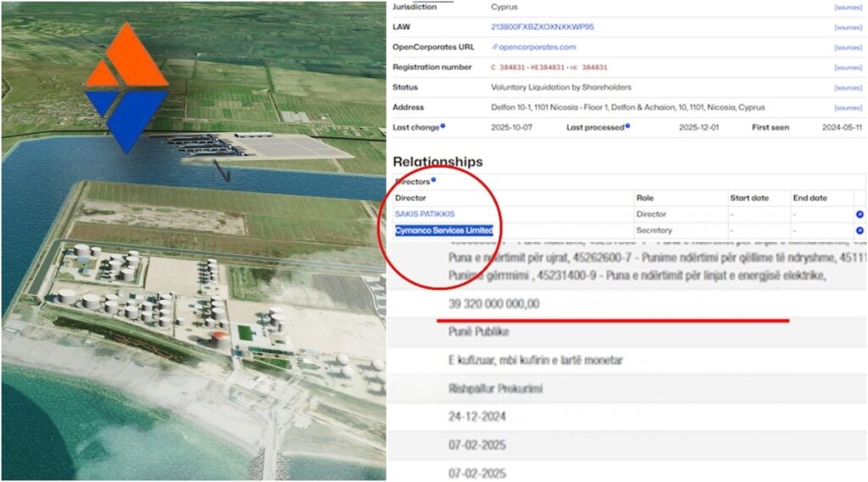Viewport: 868px width, 482px height.
Task: Click the Director column header
Action: 410,197
